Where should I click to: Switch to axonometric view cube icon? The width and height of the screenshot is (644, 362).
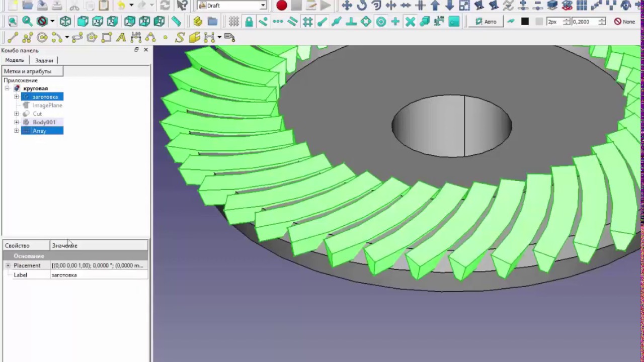point(65,22)
